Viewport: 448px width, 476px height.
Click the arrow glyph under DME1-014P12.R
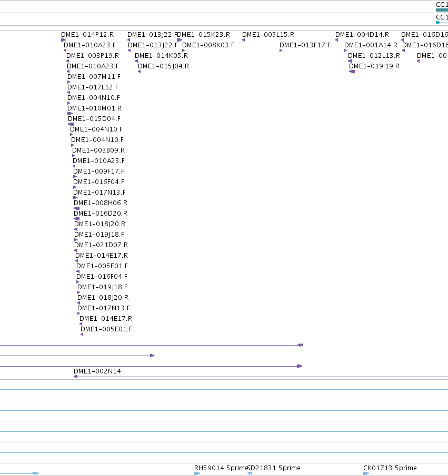pos(63,40)
